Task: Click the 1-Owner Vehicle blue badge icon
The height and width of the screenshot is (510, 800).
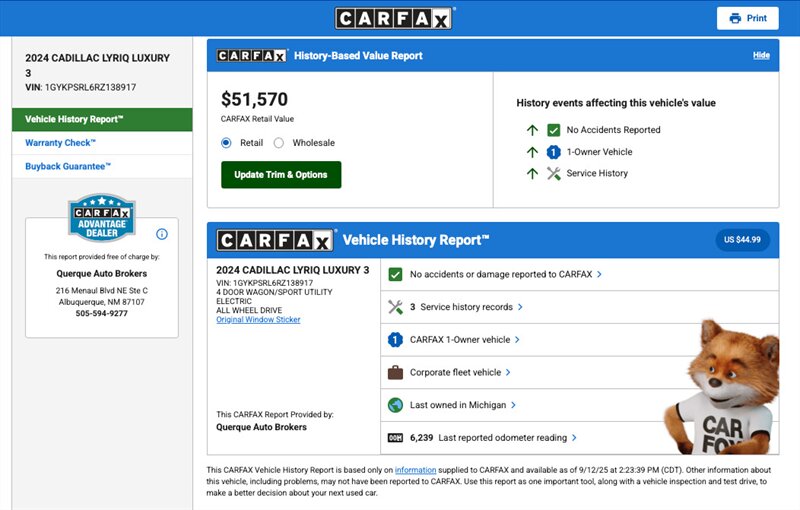Action: pos(554,152)
